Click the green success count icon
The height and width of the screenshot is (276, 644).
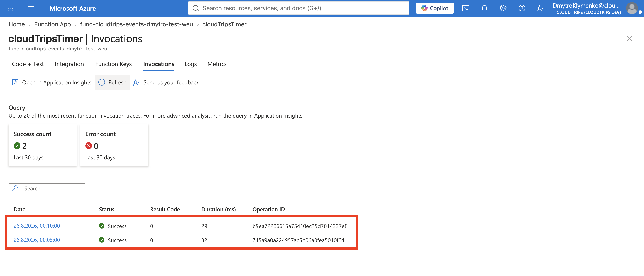(x=17, y=146)
